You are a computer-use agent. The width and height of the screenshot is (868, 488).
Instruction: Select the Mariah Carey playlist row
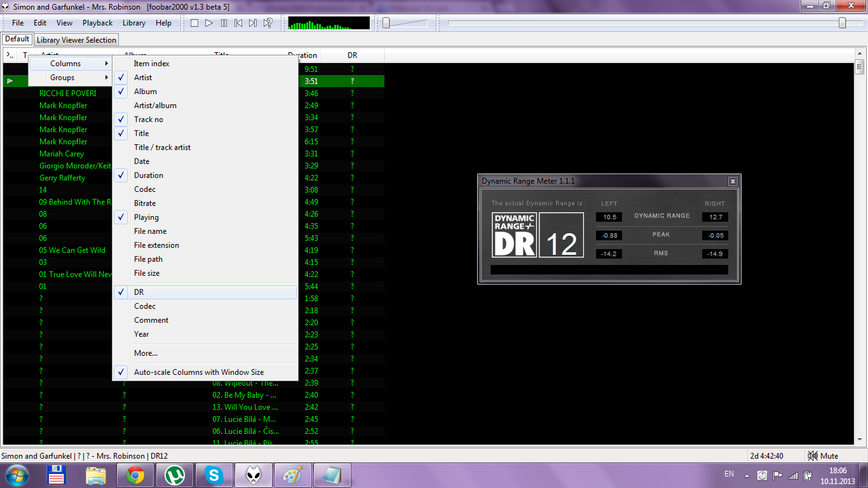194,154
